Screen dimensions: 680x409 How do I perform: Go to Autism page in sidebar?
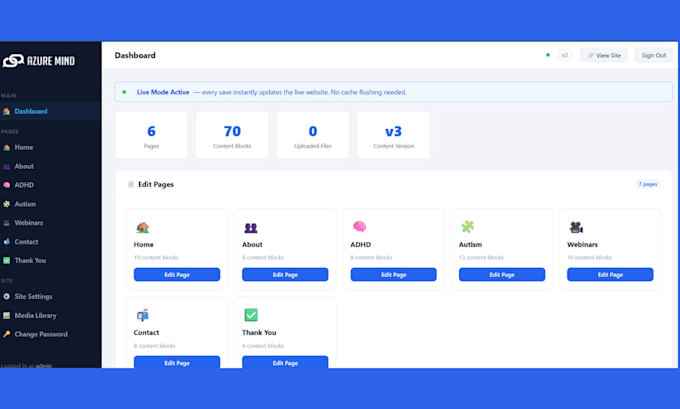(x=50, y=204)
